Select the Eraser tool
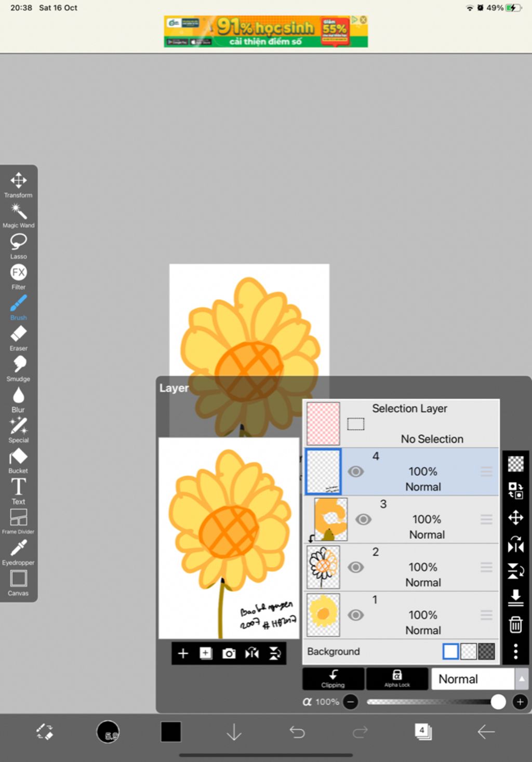The image size is (532, 762). [x=18, y=338]
